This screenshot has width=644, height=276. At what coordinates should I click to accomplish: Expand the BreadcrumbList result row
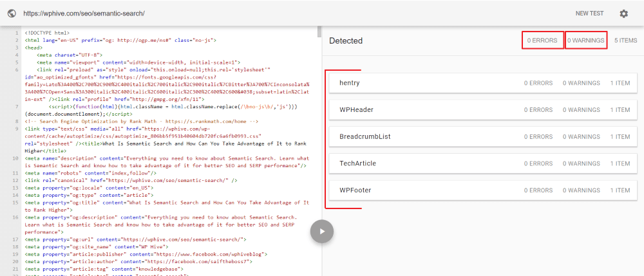pos(484,136)
